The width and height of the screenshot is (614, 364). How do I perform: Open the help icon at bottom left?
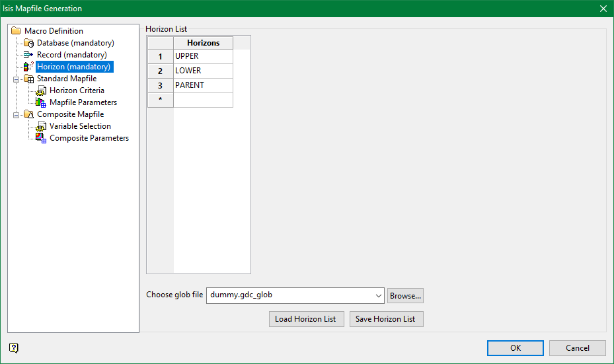pyautogui.click(x=14, y=347)
